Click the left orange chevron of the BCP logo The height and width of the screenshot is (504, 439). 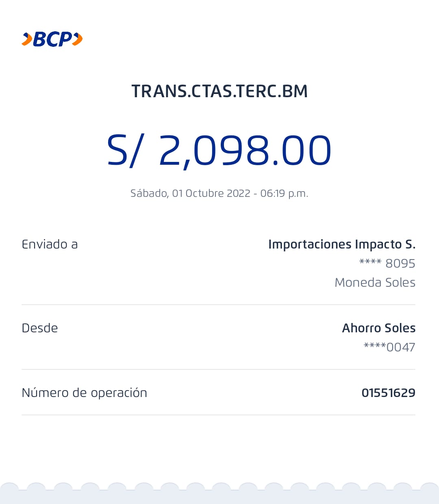pos(27,39)
